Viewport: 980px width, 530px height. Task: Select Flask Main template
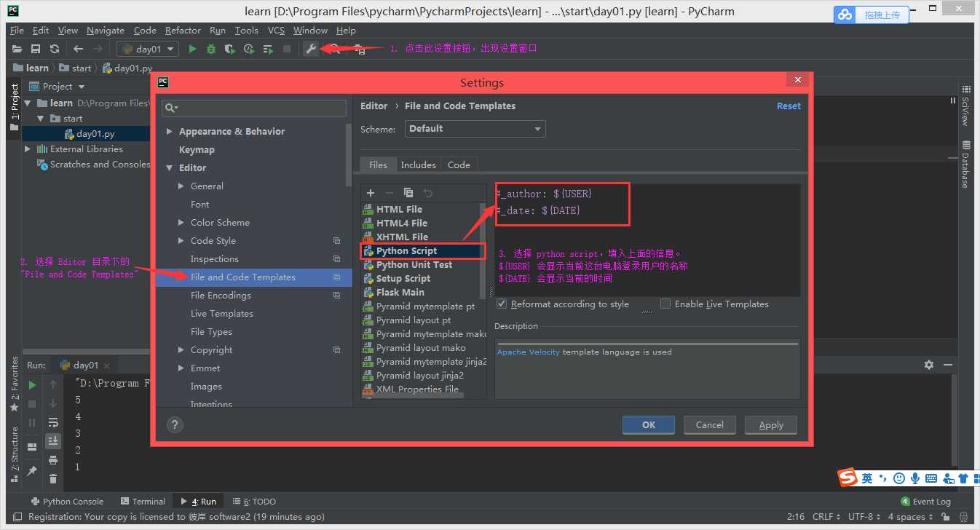pyautogui.click(x=400, y=293)
